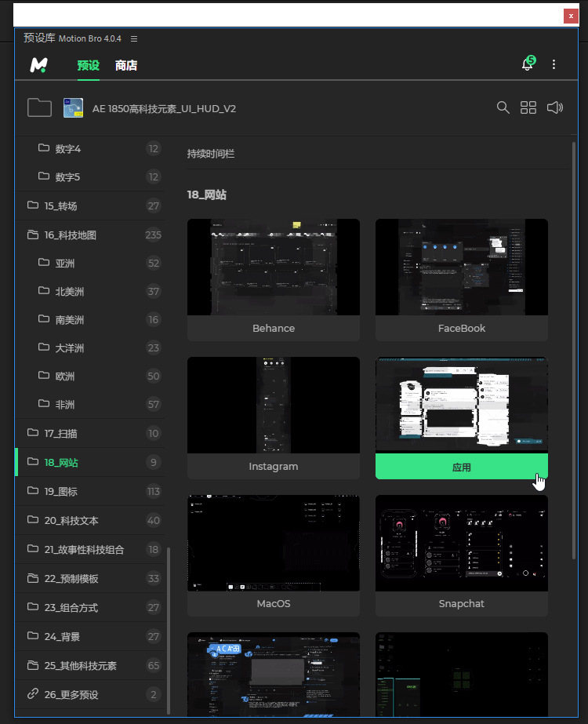Click the dark thumbnail with a green grid in the bottom row

pyautogui.click(x=462, y=674)
